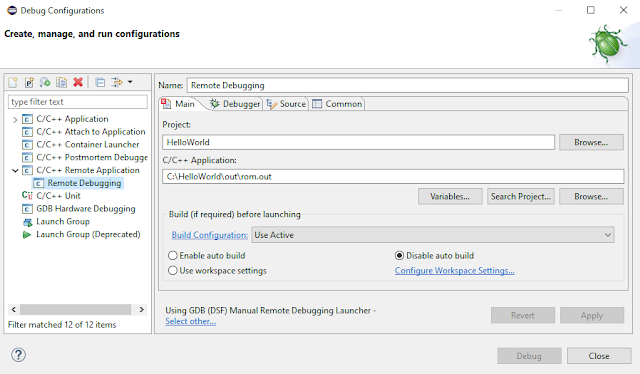This screenshot has height=374, width=640.
Task: Click the Export launch configuration icon
Action: click(45, 82)
